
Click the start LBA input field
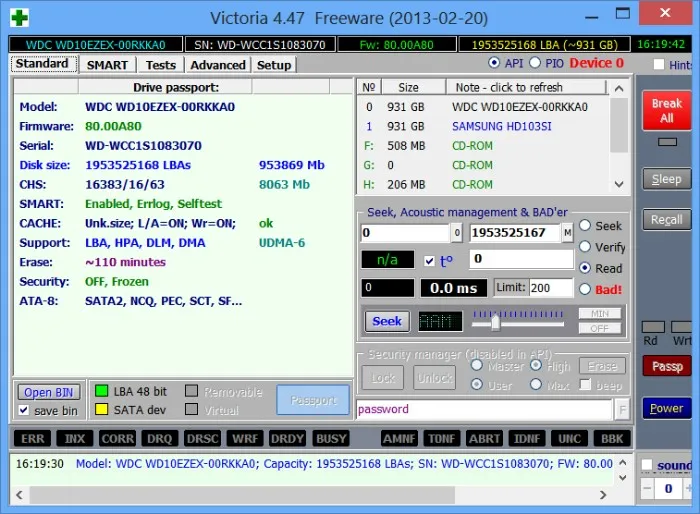coord(405,233)
